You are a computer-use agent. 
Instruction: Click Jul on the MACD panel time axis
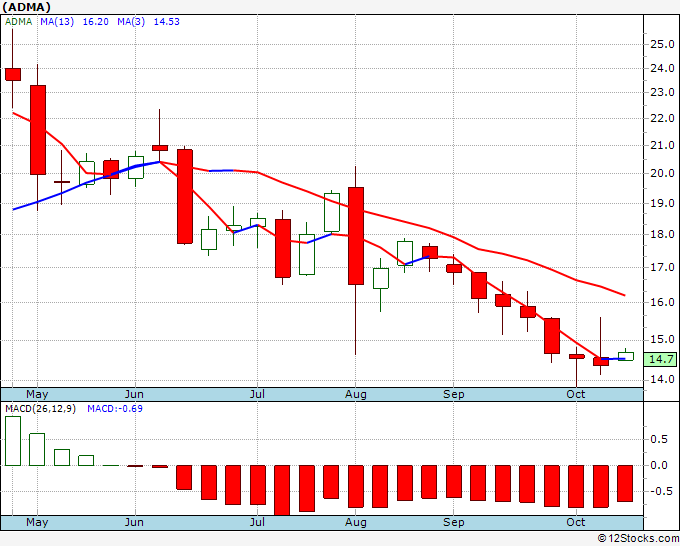coord(257,522)
